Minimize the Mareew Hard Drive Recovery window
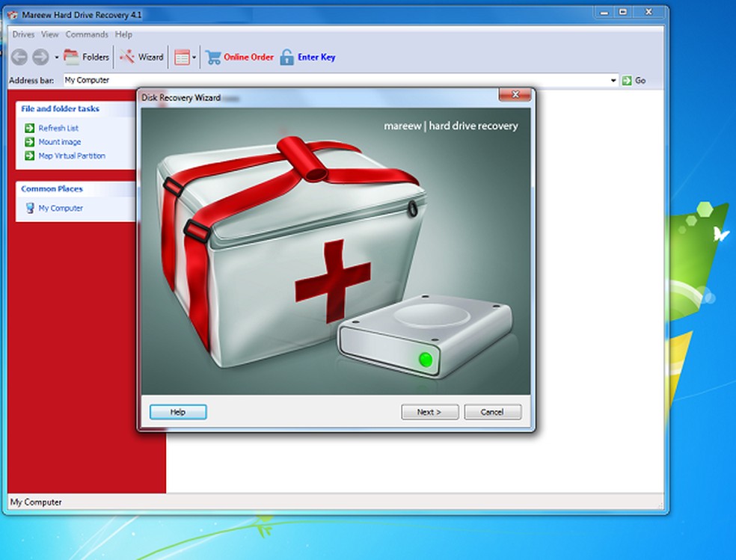 tap(604, 13)
